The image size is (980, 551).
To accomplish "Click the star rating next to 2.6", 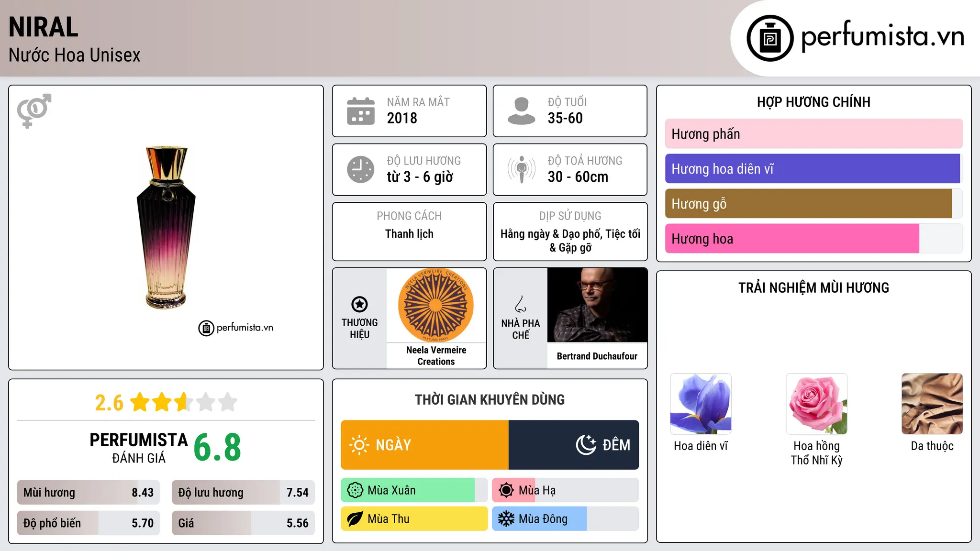I will (184, 402).
